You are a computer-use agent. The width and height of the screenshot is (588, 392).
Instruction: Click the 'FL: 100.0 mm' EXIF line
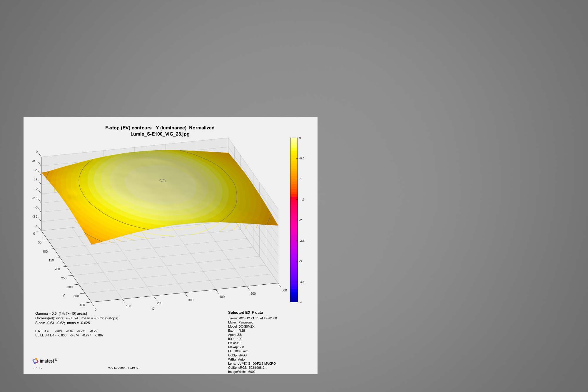click(238, 351)
